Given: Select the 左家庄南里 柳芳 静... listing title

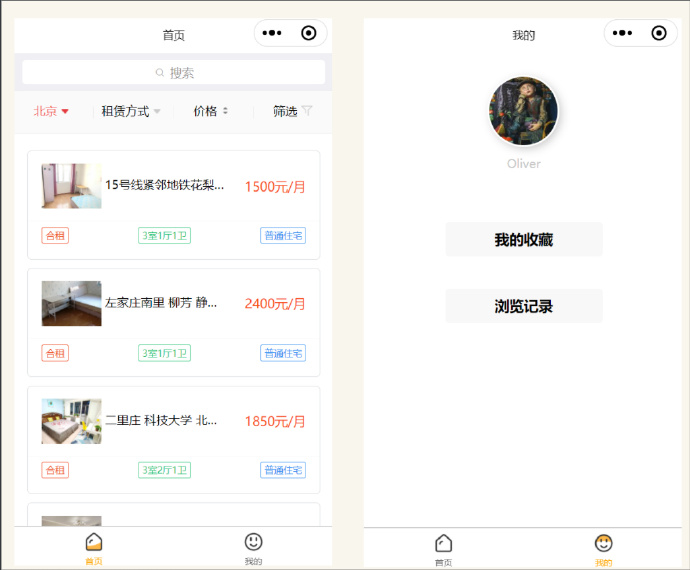Looking at the screenshot, I should pyautogui.click(x=161, y=303).
